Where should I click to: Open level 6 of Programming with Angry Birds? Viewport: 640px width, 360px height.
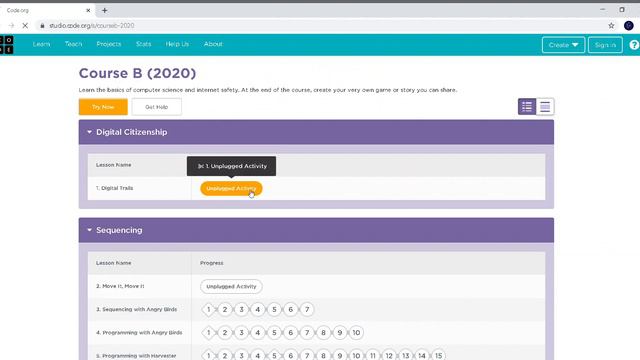291,333
